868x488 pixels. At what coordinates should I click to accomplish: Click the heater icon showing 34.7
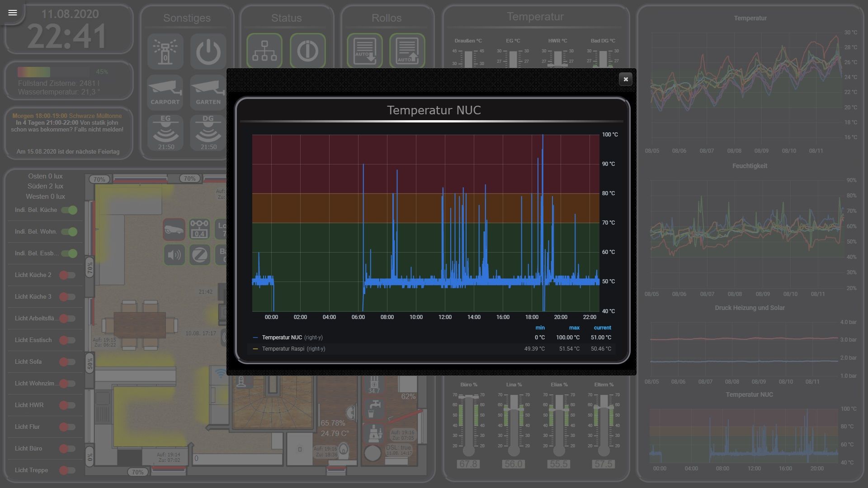pos(374,385)
